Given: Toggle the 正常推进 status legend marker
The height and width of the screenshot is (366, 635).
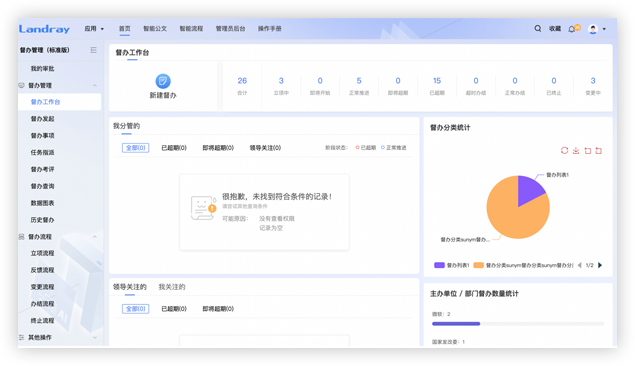Looking at the screenshot, I should pyautogui.click(x=383, y=148).
